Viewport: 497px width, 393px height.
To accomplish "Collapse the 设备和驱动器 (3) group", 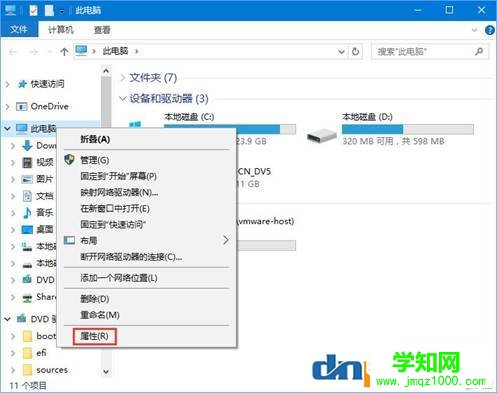I will [123, 99].
